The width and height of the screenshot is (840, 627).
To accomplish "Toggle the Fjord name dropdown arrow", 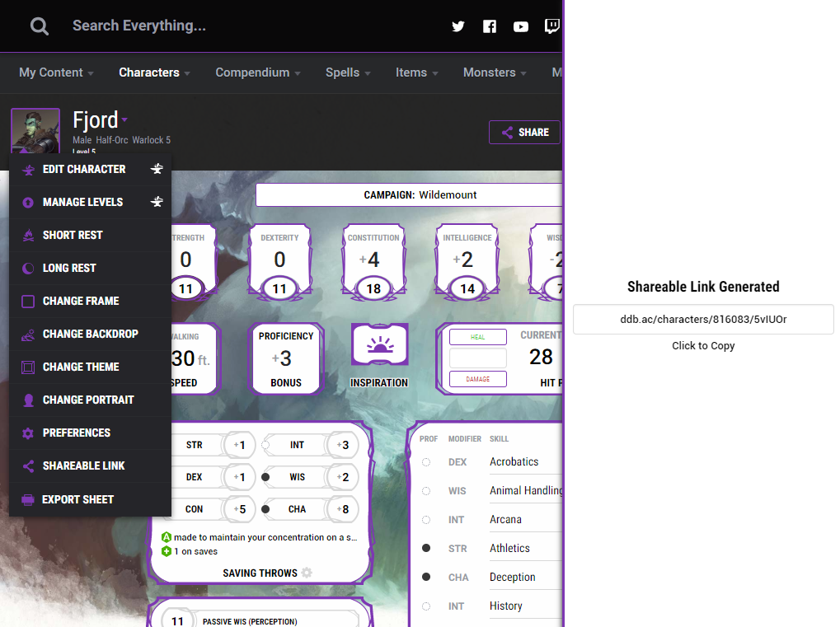I will (124, 119).
